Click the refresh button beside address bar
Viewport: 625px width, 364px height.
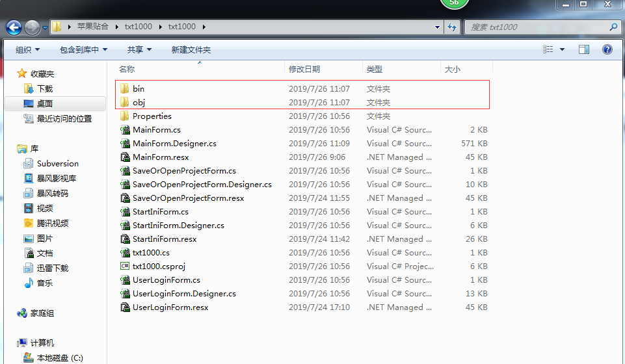[452, 27]
